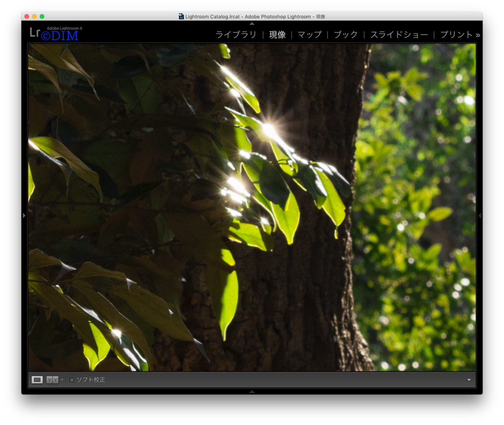Open the プリント module
The width and height of the screenshot is (504, 425).
click(x=457, y=34)
